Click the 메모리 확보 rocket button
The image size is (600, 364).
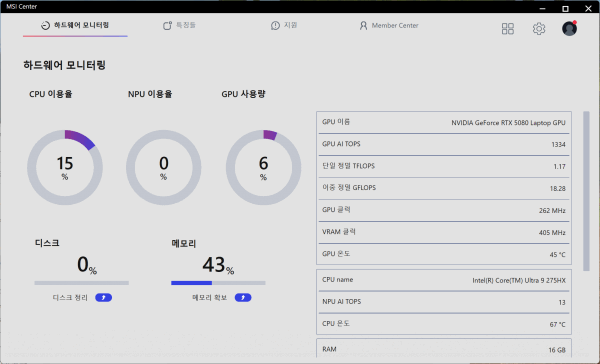point(243,297)
